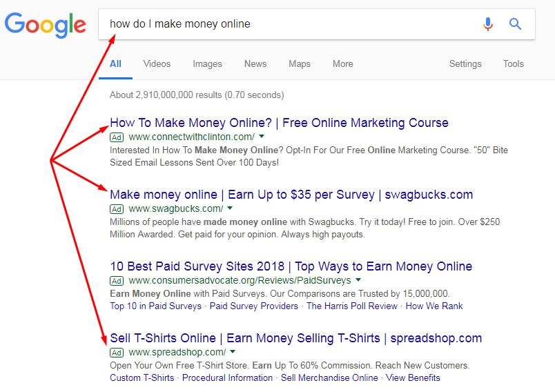Click the Google logo
The image size is (555, 392).
[x=46, y=24]
